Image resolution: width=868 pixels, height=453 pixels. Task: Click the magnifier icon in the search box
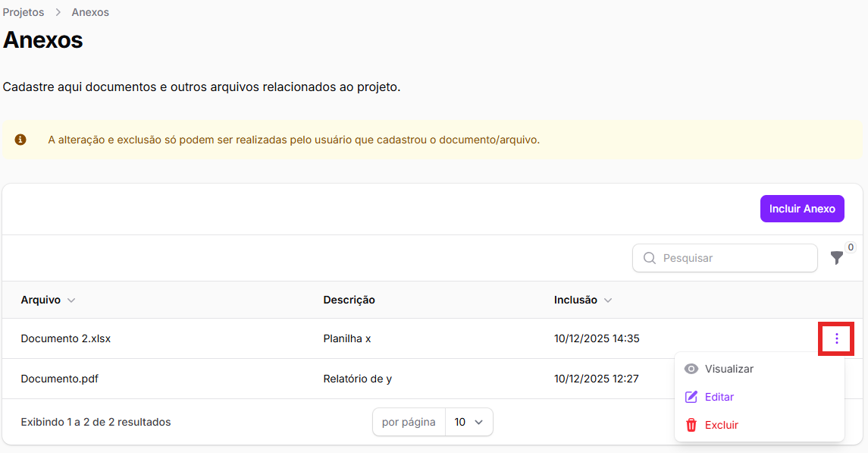click(649, 258)
